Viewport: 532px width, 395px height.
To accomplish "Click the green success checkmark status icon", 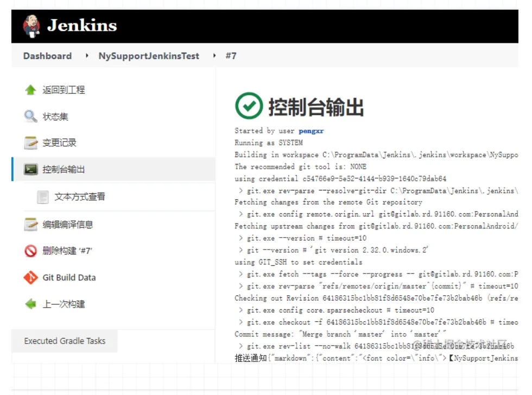I will tap(249, 106).
